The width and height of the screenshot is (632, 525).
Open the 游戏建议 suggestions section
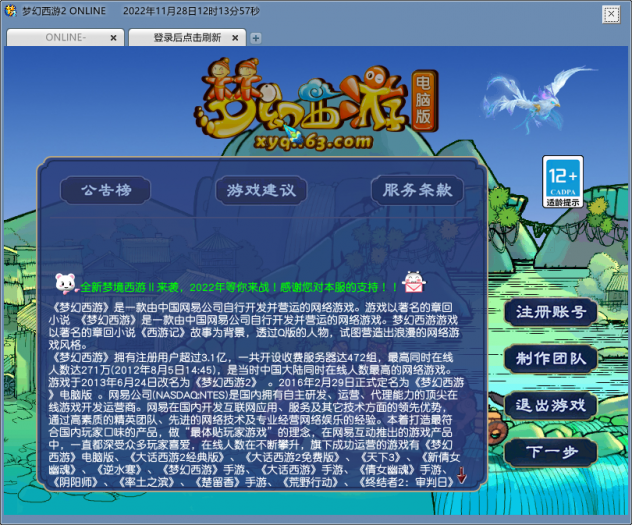[261, 190]
